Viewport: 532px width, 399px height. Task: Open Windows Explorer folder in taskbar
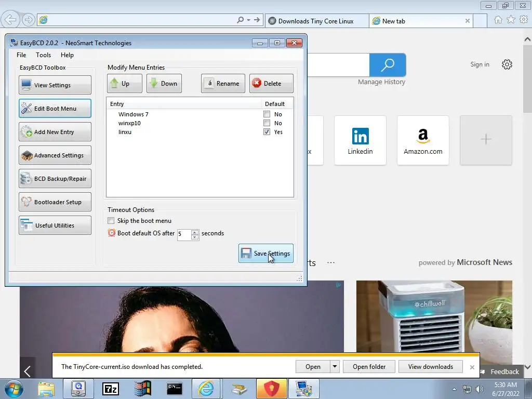pos(46,389)
